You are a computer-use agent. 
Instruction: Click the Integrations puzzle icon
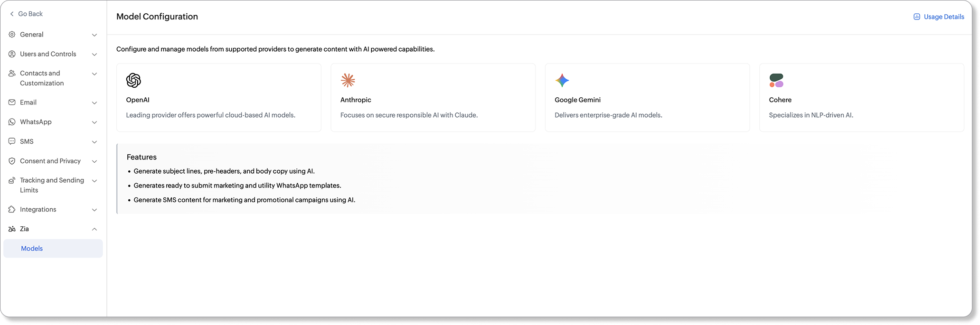[12, 209]
